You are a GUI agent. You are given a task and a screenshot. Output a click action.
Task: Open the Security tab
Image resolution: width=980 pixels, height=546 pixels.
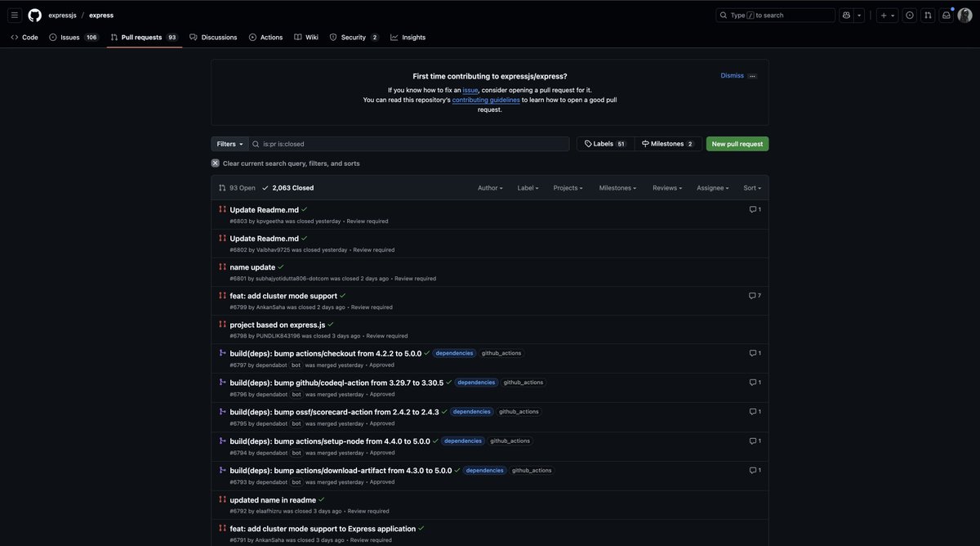[354, 38]
